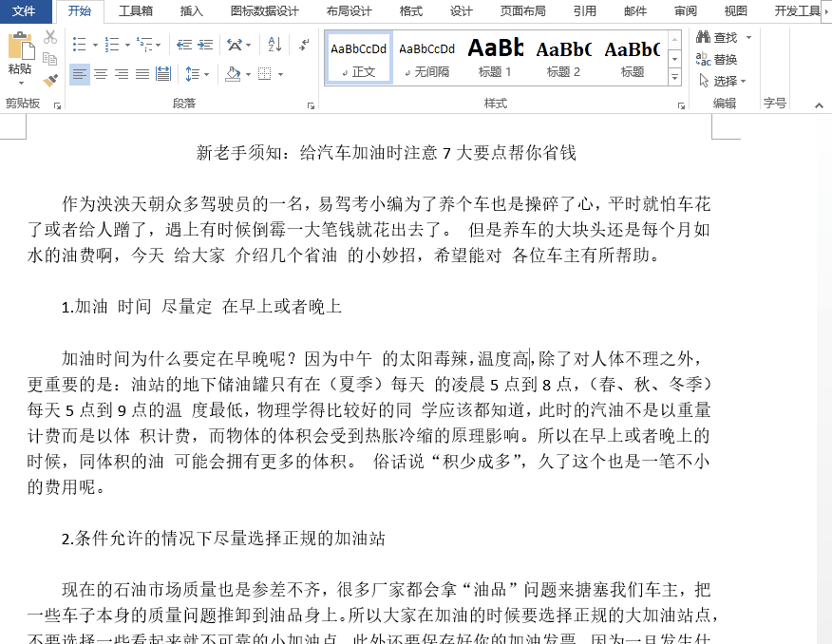Image resolution: width=832 pixels, height=644 pixels.
Task: Switch to the 页面布局 tab
Action: (x=522, y=11)
